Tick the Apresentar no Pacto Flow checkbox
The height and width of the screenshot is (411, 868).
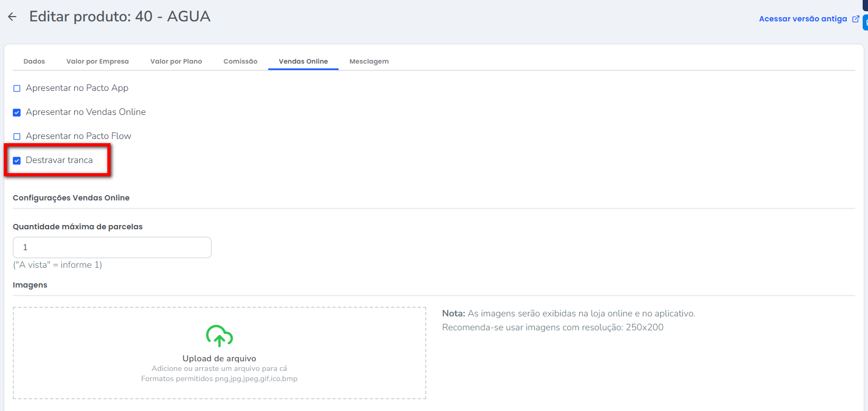(17, 136)
